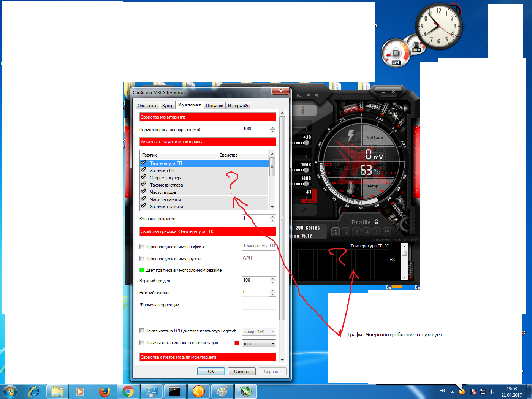Open the Start menu

[10, 391]
